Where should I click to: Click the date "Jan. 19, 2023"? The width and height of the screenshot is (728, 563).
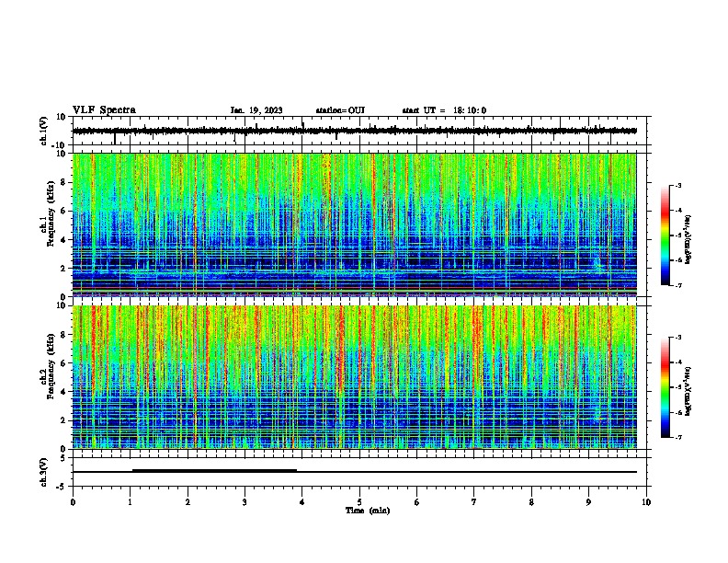coord(256,110)
